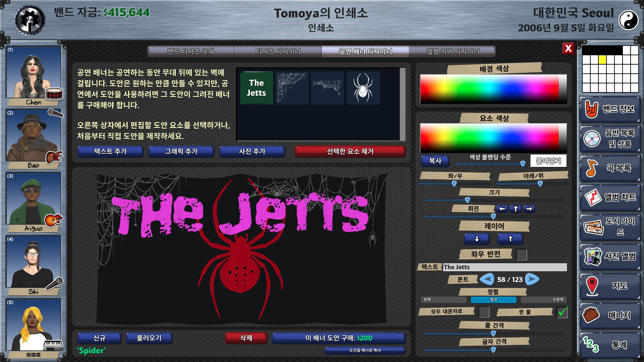Toggle the 좌우 반전 checkbox
Screen dimensions: 644x362
tap(521, 254)
